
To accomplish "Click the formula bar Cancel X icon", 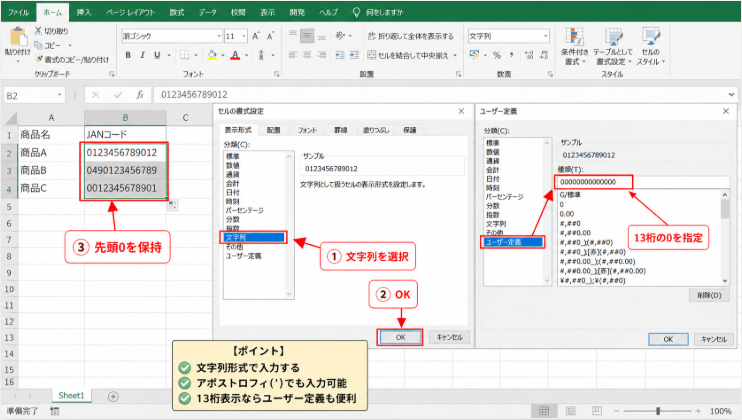I will pos(96,95).
